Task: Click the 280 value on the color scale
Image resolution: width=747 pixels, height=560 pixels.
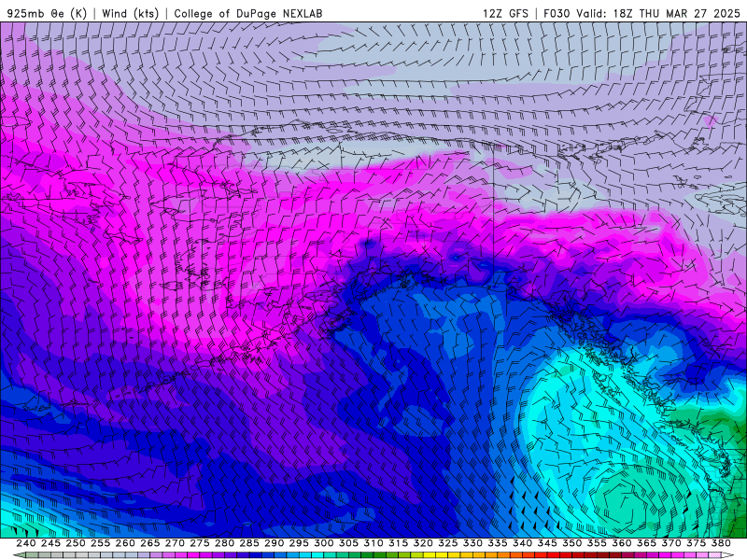Action: point(224,543)
